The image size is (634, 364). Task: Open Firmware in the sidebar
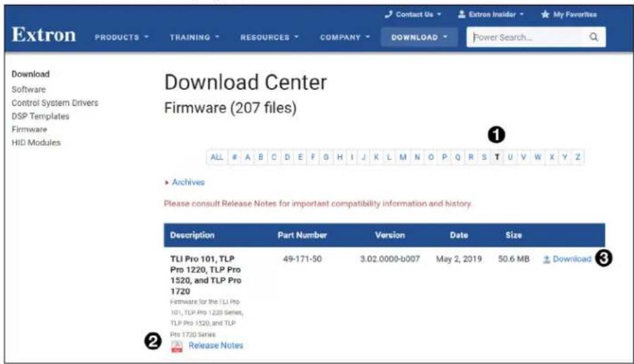tap(29, 129)
